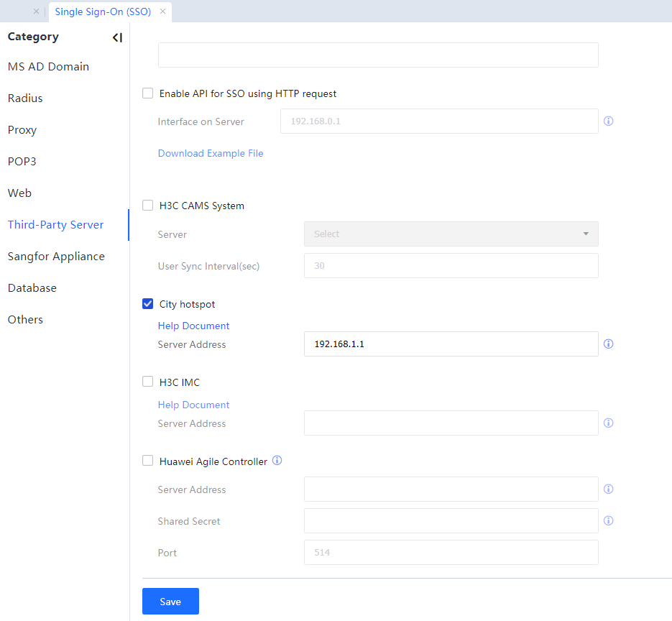Click info icon for City hotspot Server Address
672x621 pixels.
point(608,344)
